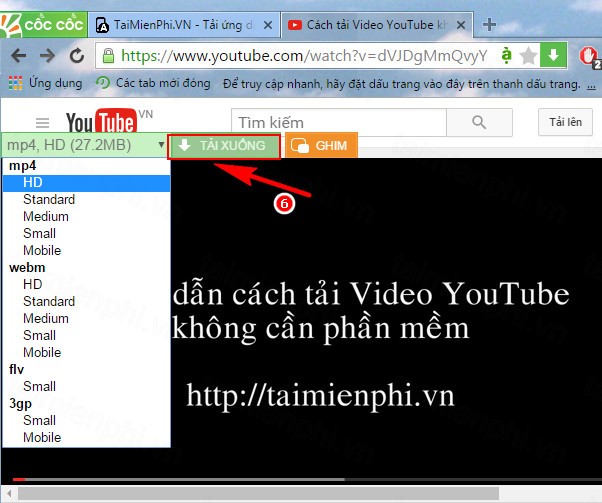The height and width of the screenshot is (503, 602).
Task: Open the red ad-blocker extension icon
Action: click(589, 57)
